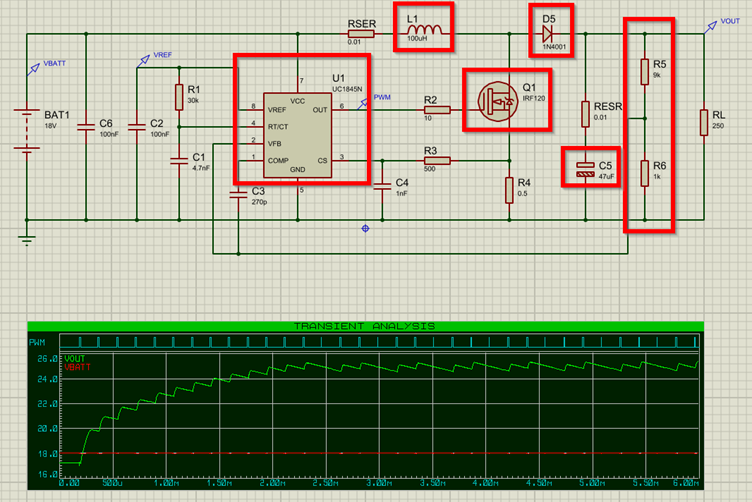Viewport: 752px width, 502px height.
Task: Select capacitor C3 symbol
Action: pos(238,194)
